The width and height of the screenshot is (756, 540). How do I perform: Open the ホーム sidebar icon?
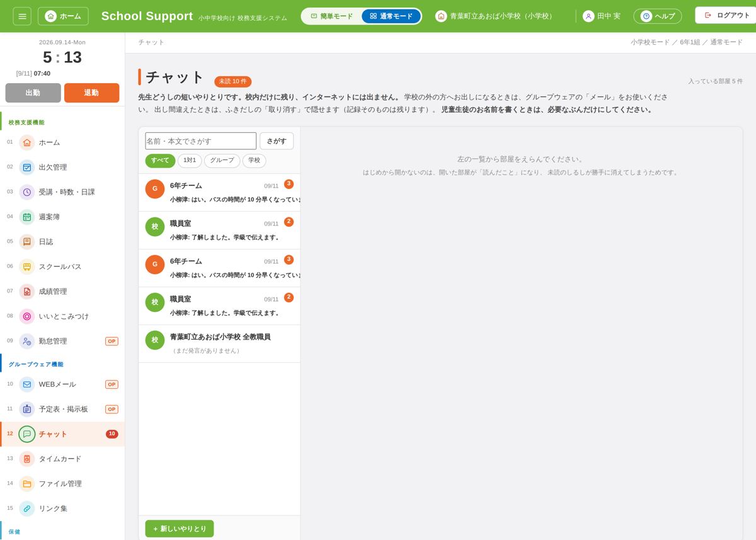coord(27,142)
